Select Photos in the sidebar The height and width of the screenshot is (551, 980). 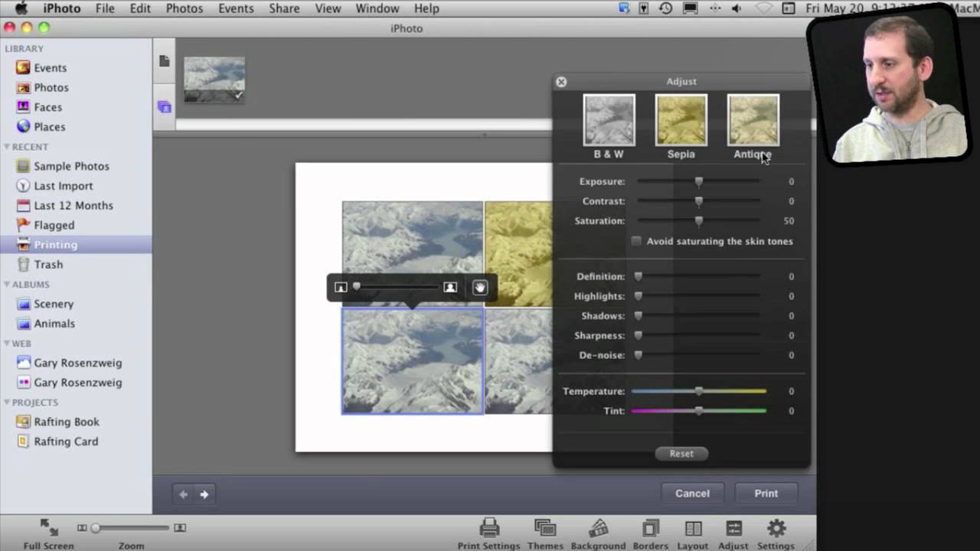pyautogui.click(x=51, y=87)
